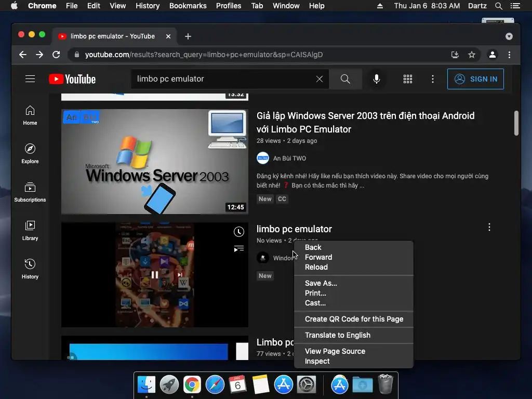Select Create QR Code for this Page

354,319
